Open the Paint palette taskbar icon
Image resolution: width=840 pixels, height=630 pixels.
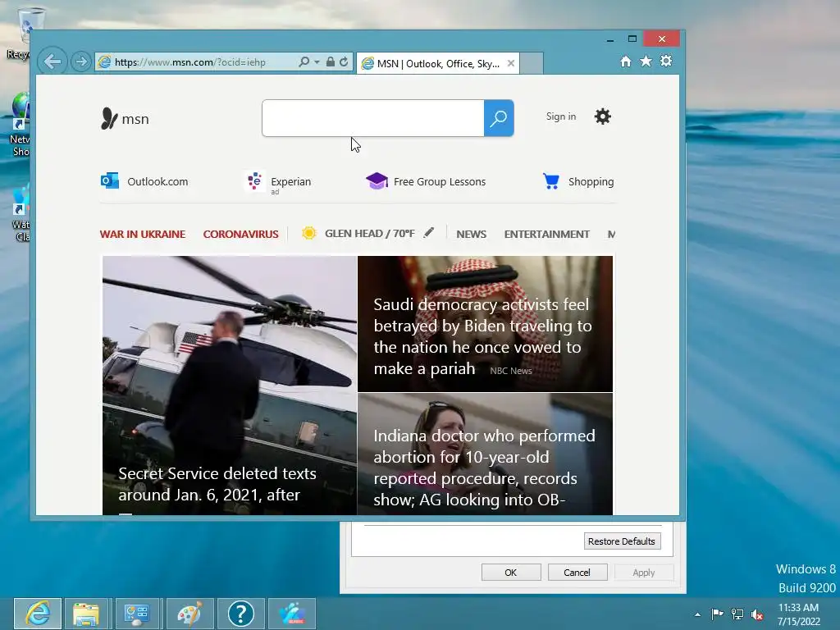[189, 614]
